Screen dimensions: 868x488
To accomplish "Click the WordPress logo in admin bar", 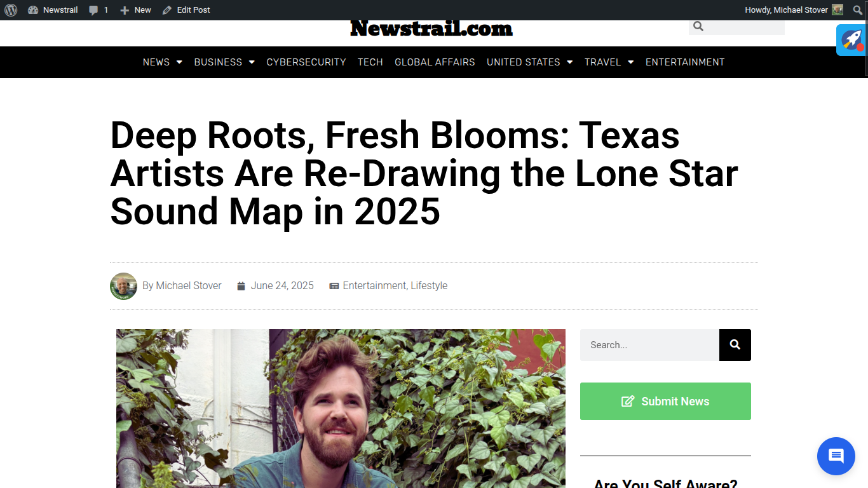I will [x=11, y=10].
